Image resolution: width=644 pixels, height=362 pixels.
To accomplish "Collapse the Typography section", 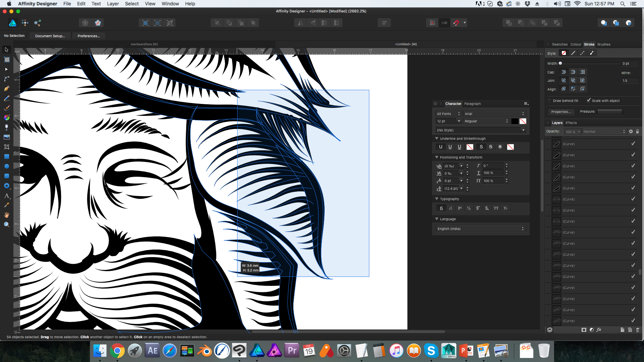I will [x=436, y=199].
